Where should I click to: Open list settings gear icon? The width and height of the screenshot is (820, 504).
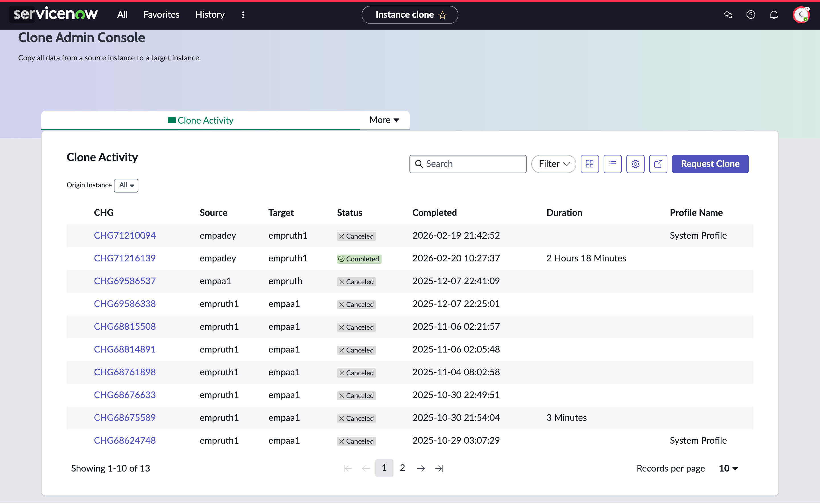pyautogui.click(x=635, y=164)
